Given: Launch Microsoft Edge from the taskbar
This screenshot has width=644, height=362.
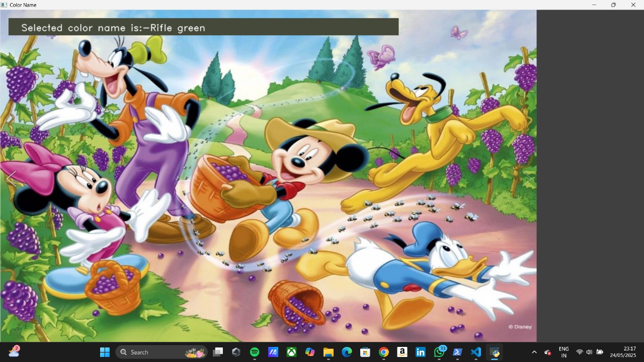Looking at the screenshot, I should point(347,352).
